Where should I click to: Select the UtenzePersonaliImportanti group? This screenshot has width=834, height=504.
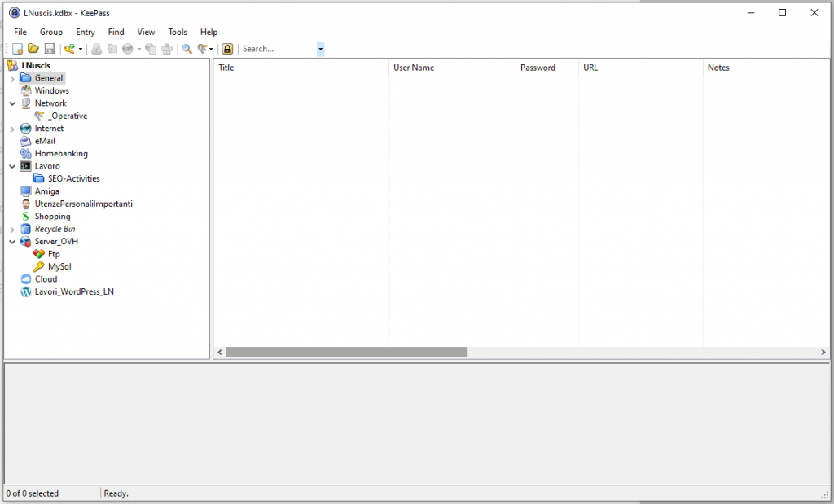coord(84,204)
